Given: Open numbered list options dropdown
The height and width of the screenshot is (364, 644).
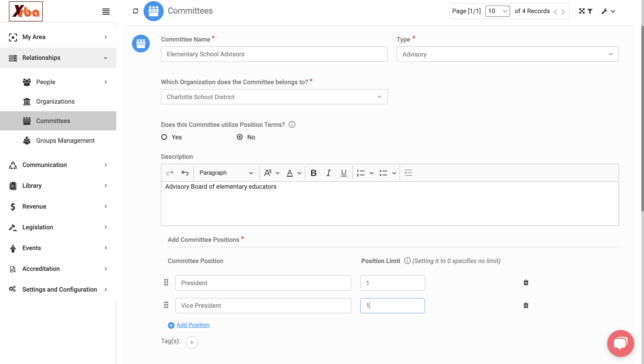Looking at the screenshot, I should (x=372, y=173).
